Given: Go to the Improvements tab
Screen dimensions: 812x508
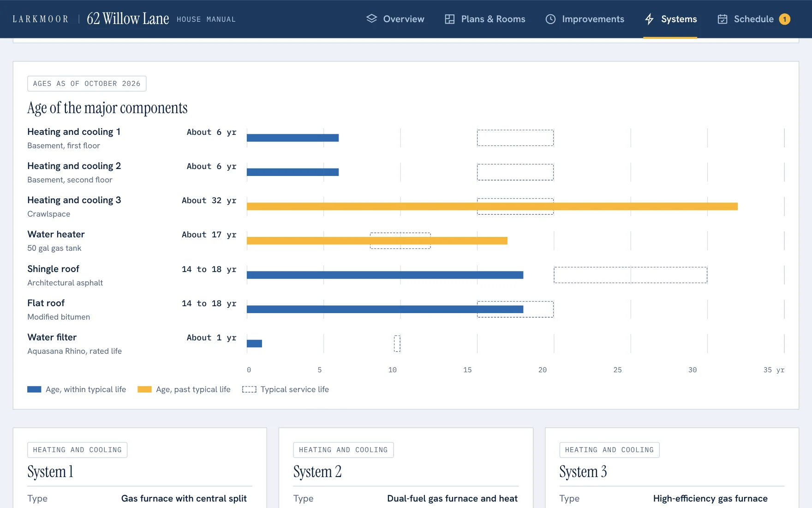Looking at the screenshot, I should coord(585,19).
